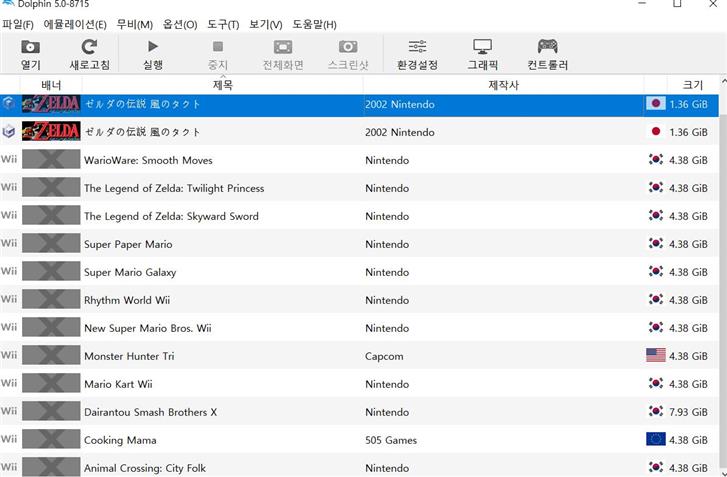Sort by Banner (배너) column header
The image size is (727, 477).
click(51, 85)
